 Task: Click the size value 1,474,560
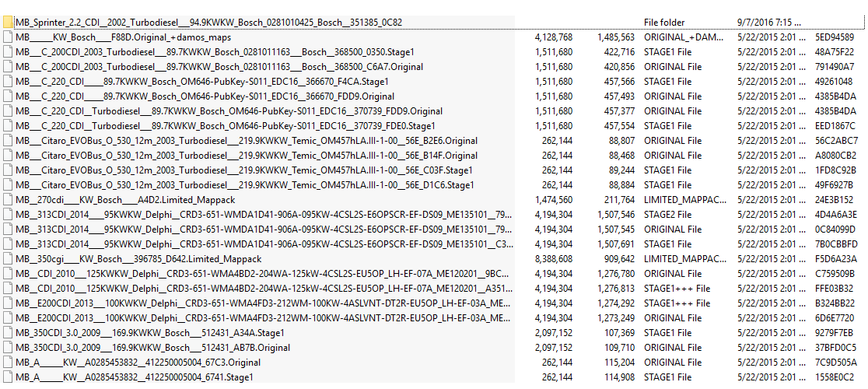point(554,200)
